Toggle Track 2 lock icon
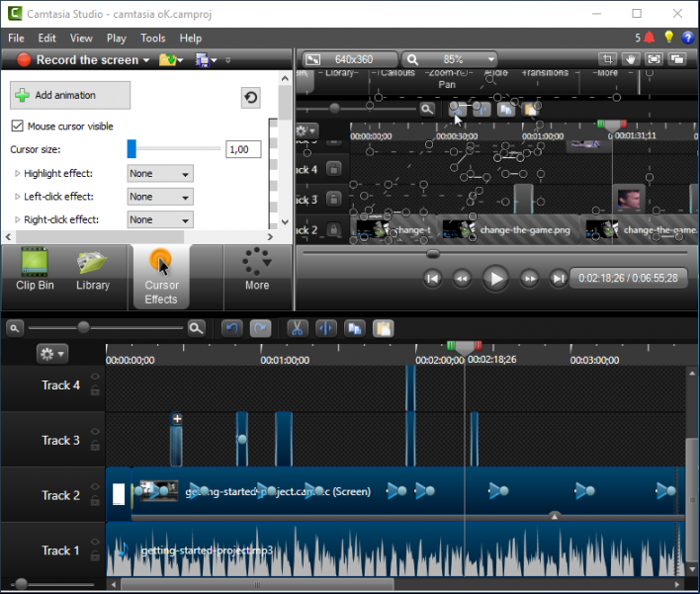The image size is (700, 594). [95, 501]
